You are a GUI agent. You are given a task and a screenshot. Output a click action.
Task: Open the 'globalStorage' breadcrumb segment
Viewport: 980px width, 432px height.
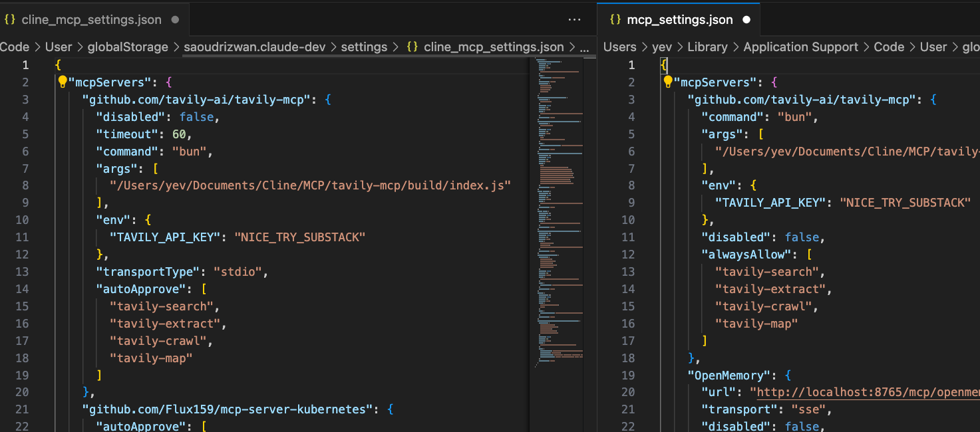(x=128, y=47)
